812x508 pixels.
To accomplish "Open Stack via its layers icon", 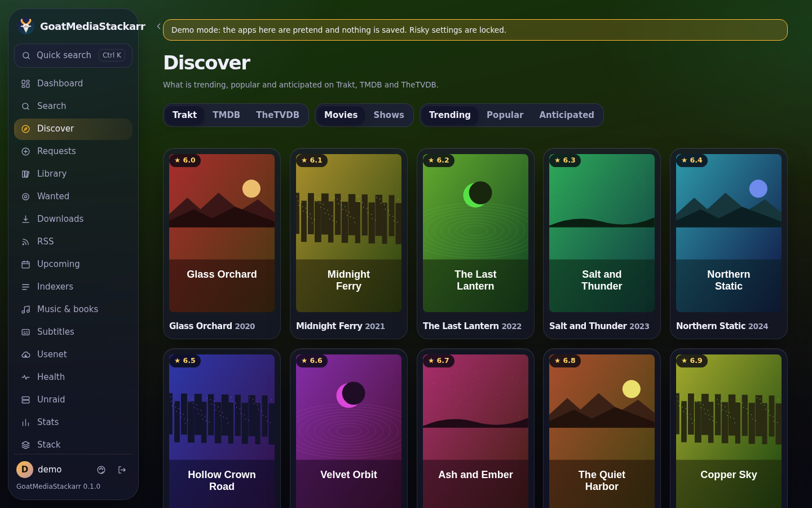I will point(25,445).
